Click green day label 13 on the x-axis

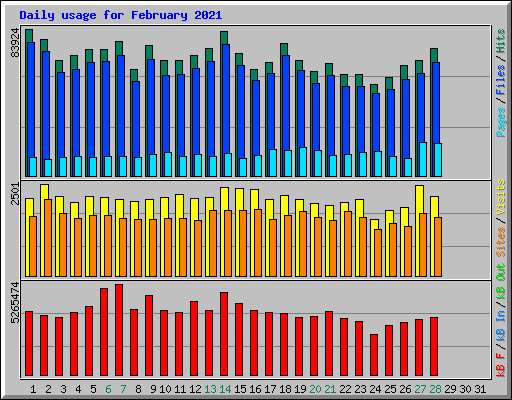pos(210,389)
